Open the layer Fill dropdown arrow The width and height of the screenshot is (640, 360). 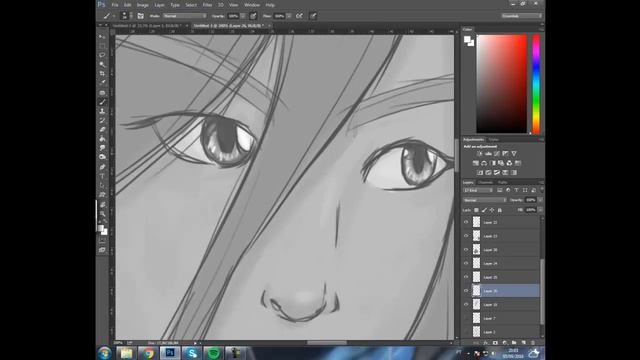[540, 210]
